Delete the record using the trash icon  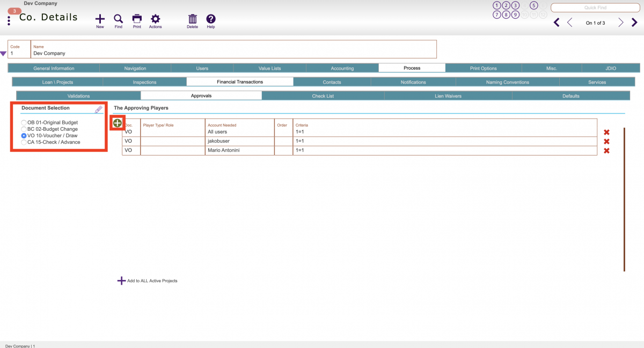(x=192, y=18)
